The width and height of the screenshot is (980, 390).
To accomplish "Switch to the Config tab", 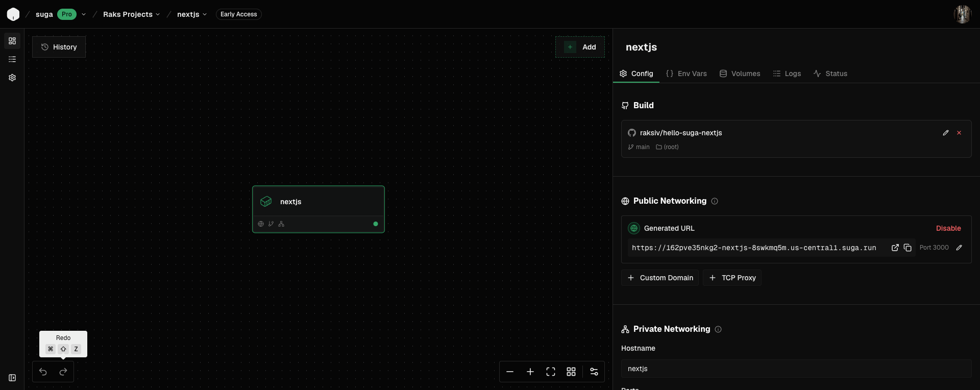I will tap(636, 74).
